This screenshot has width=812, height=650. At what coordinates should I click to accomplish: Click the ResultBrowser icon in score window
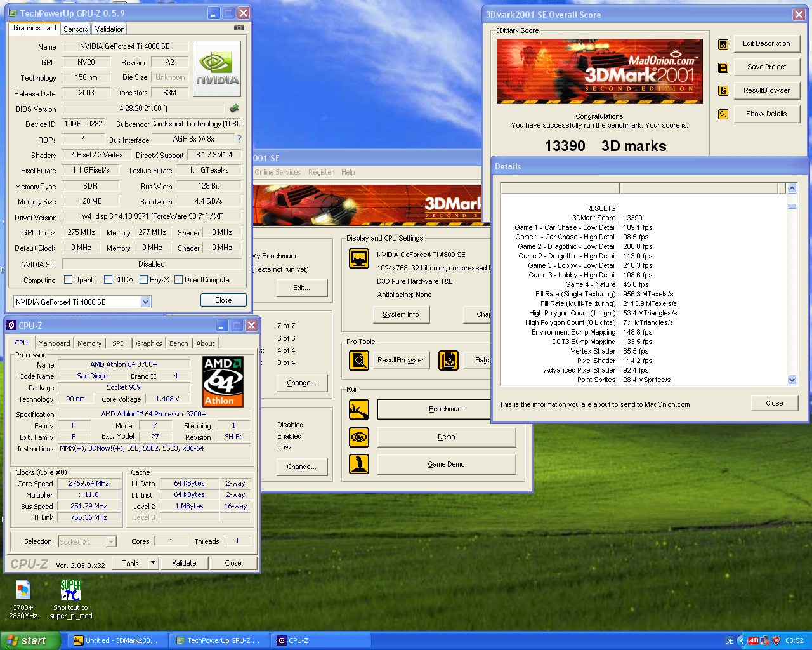(723, 91)
